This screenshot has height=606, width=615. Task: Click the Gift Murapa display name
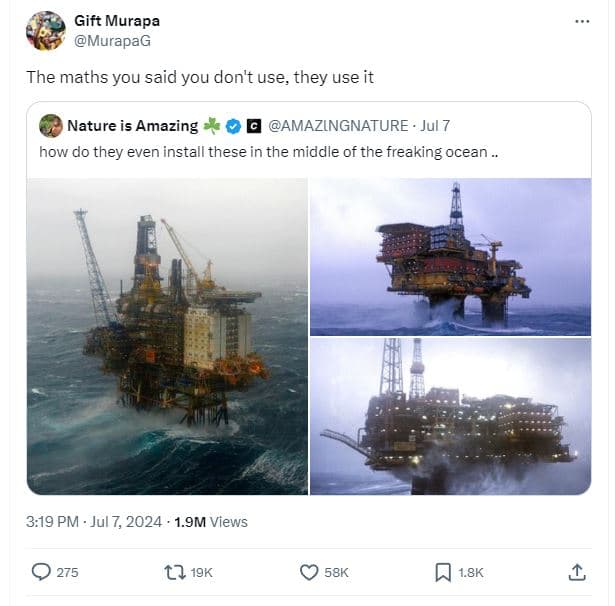pyautogui.click(x=117, y=20)
